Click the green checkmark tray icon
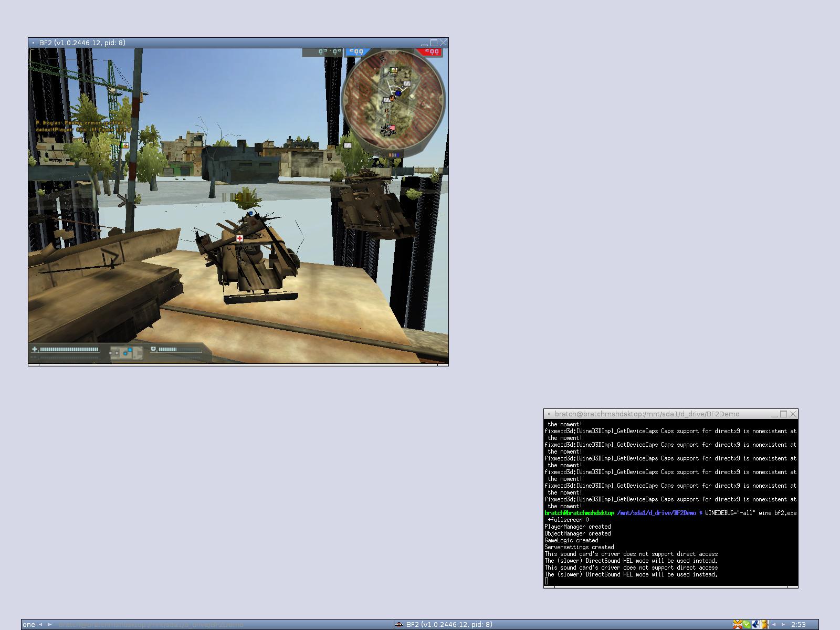The width and height of the screenshot is (840, 630). 747,625
